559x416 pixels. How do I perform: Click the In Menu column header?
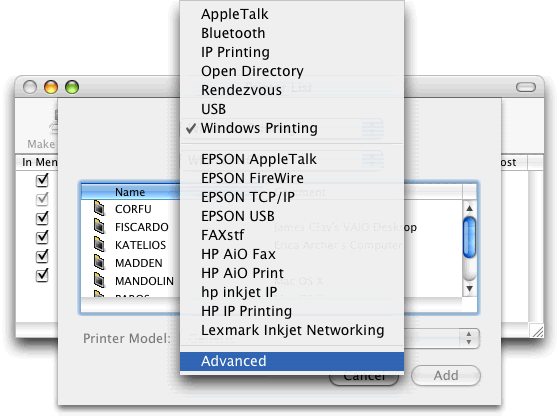(x=37, y=162)
